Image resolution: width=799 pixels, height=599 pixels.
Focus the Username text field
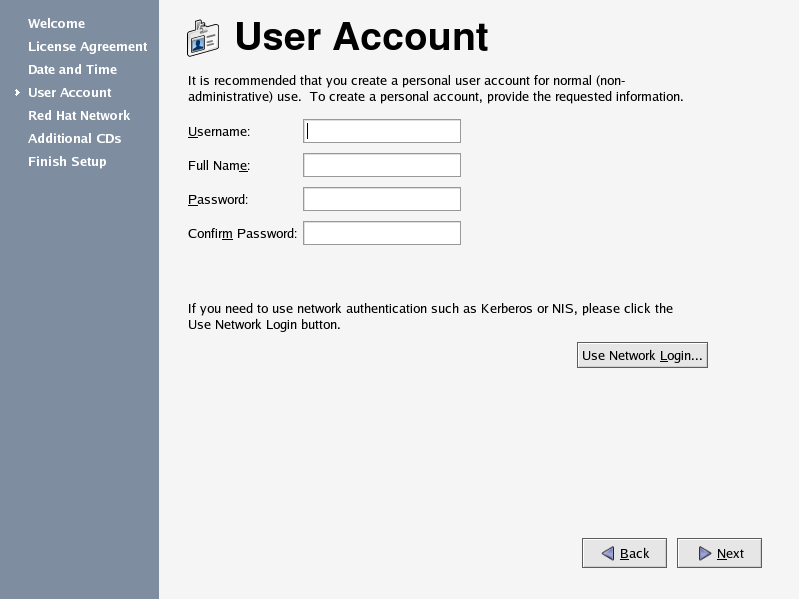(382, 131)
